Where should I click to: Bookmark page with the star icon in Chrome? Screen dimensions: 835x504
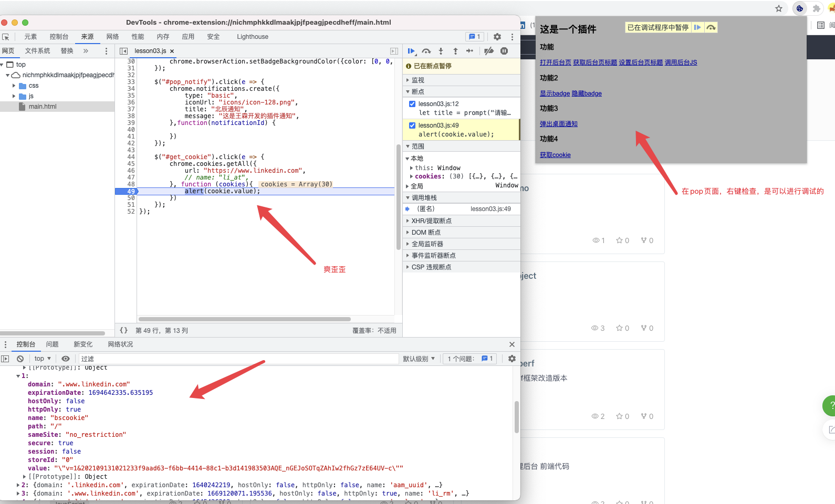pos(779,8)
